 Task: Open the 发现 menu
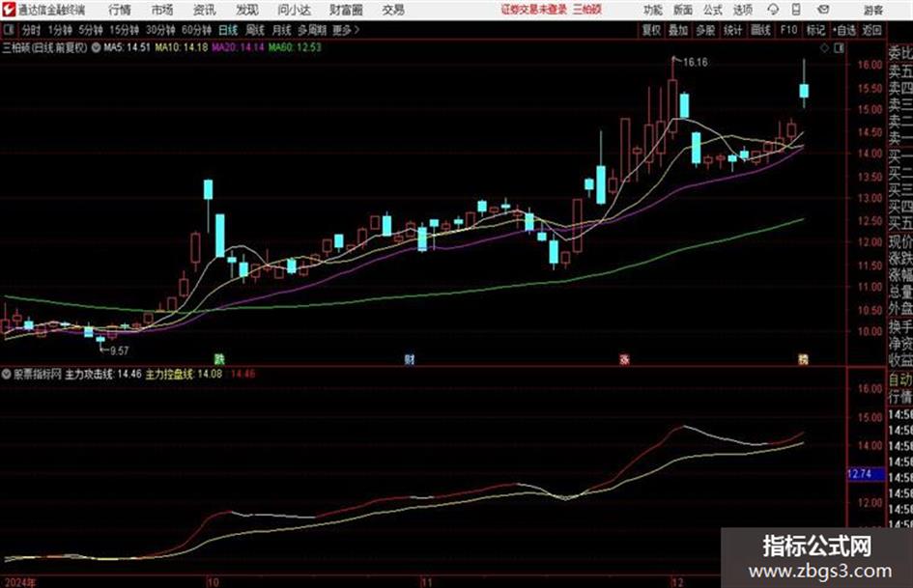[x=247, y=10]
